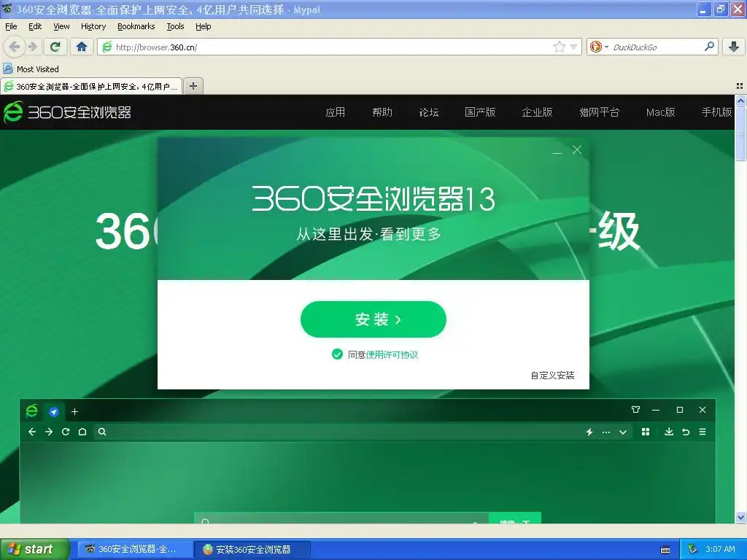Screen dimensions: 747x560
Task: Switch to 安装360安全浏览器 taskbar button
Action: click(252, 550)
